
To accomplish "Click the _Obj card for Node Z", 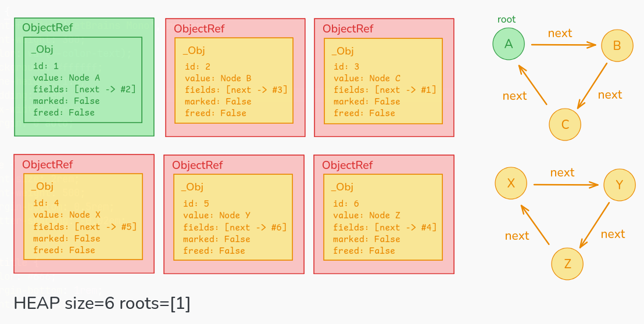I will [384, 217].
